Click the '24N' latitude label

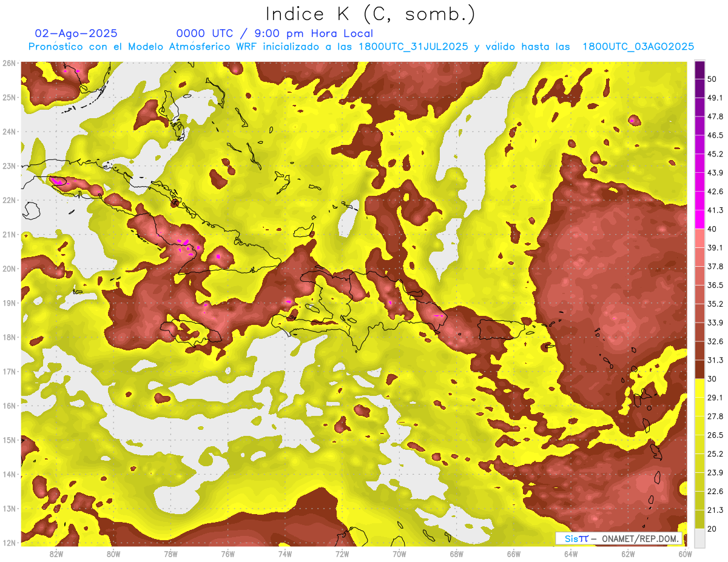coord(8,132)
